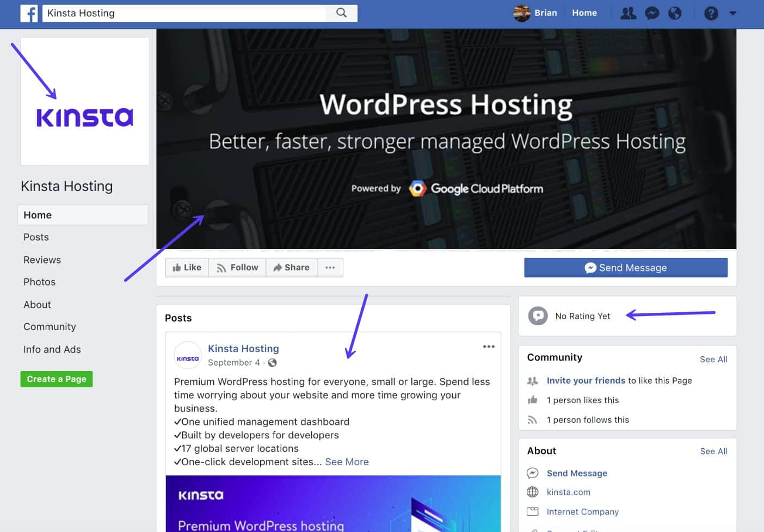This screenshot has width=764, height=532.
Task: Open the Invite your friends link
Action: (586, 380)
